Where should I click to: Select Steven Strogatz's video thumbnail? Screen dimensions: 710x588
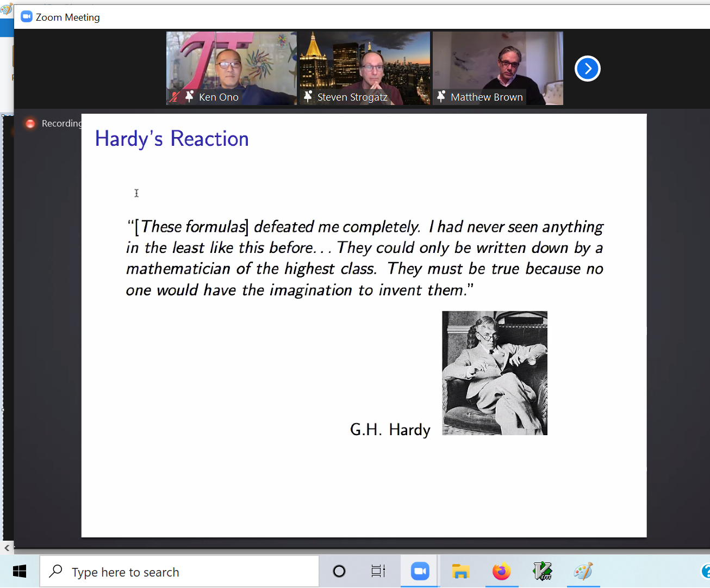point(365,68)
